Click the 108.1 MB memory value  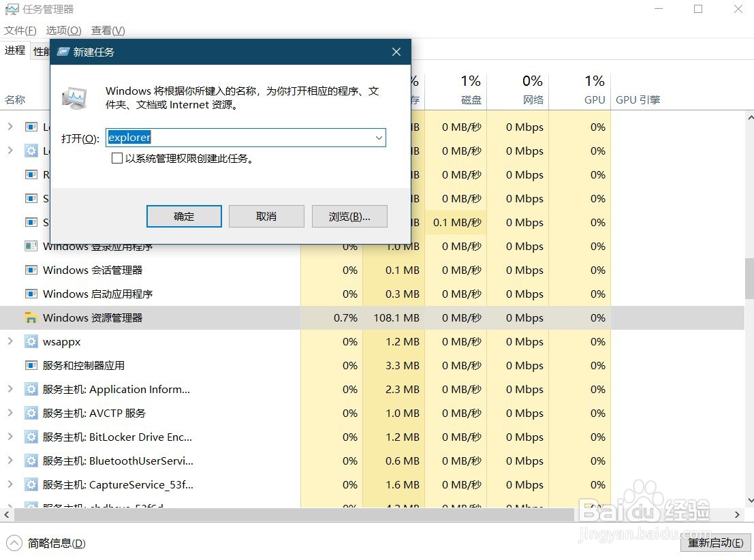coord(396,318)
